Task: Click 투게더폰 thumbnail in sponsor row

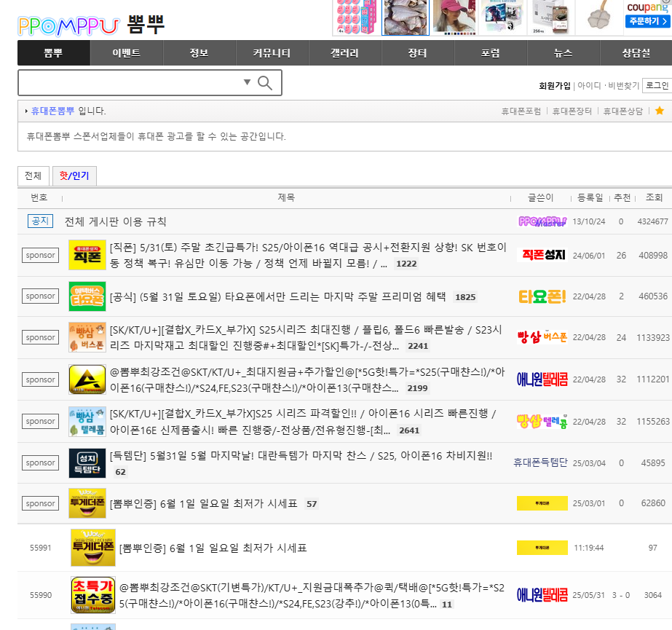Action: point(87,503)
